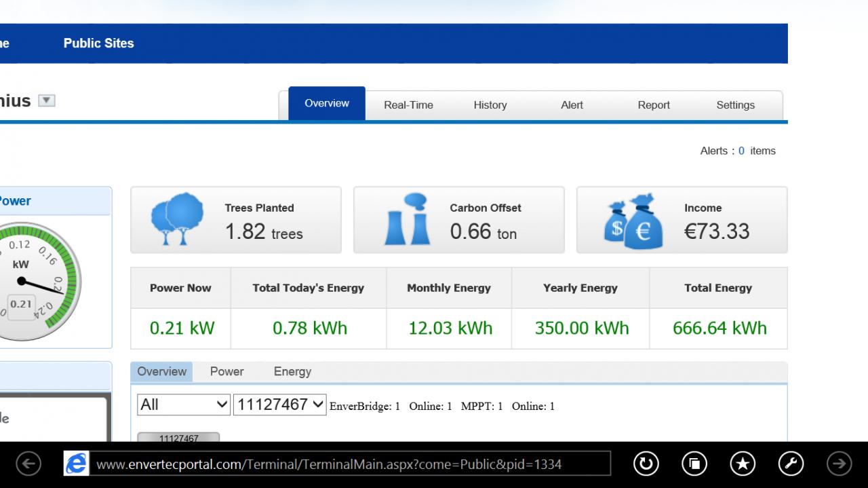Open the 11127467 device dropdown
The image size is (868, 488).
[x=280, y=405]
